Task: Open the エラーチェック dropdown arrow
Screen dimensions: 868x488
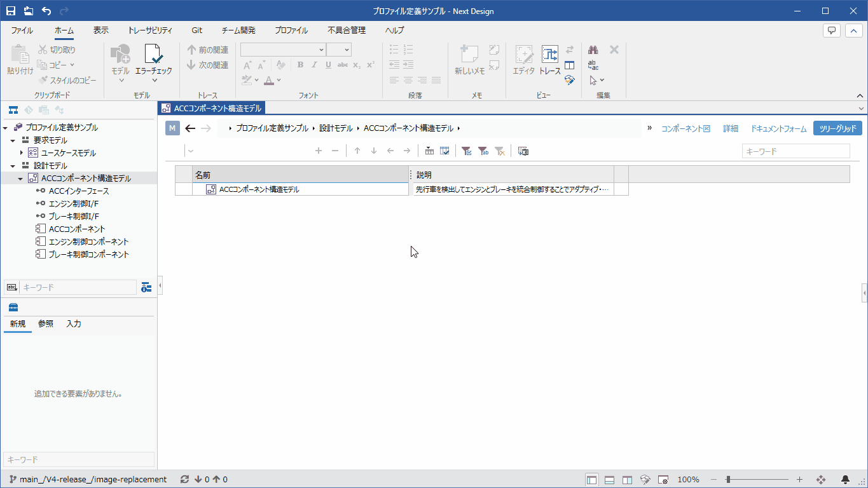Action: click(x=153, y=80)
